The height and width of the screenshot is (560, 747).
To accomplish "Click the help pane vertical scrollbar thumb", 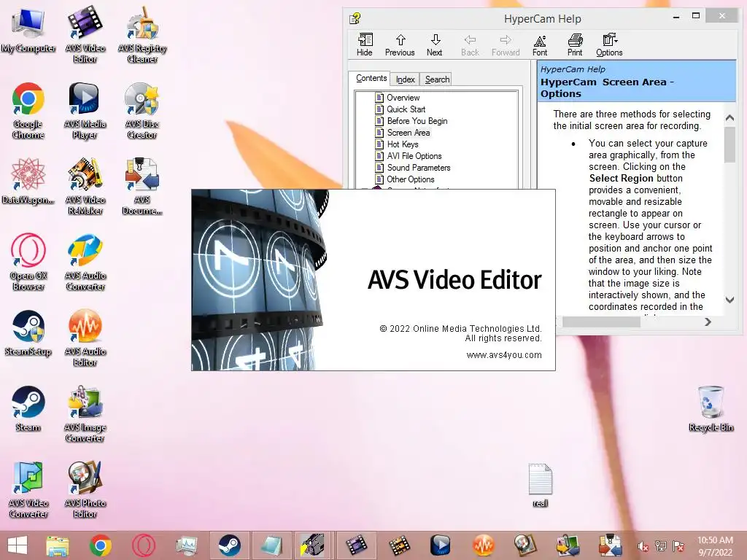I will (x=729, y=144).
